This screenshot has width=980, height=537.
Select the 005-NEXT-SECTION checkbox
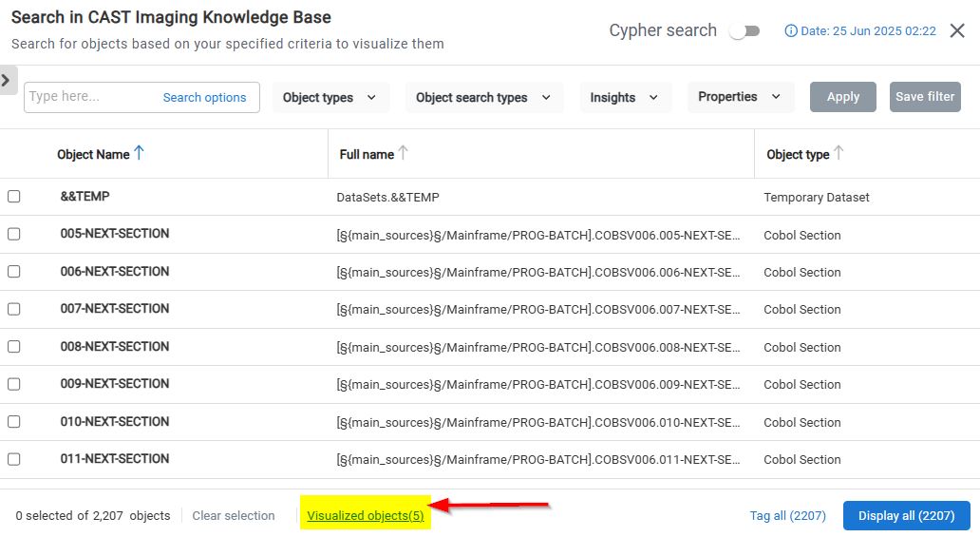[x=14, y=234]
